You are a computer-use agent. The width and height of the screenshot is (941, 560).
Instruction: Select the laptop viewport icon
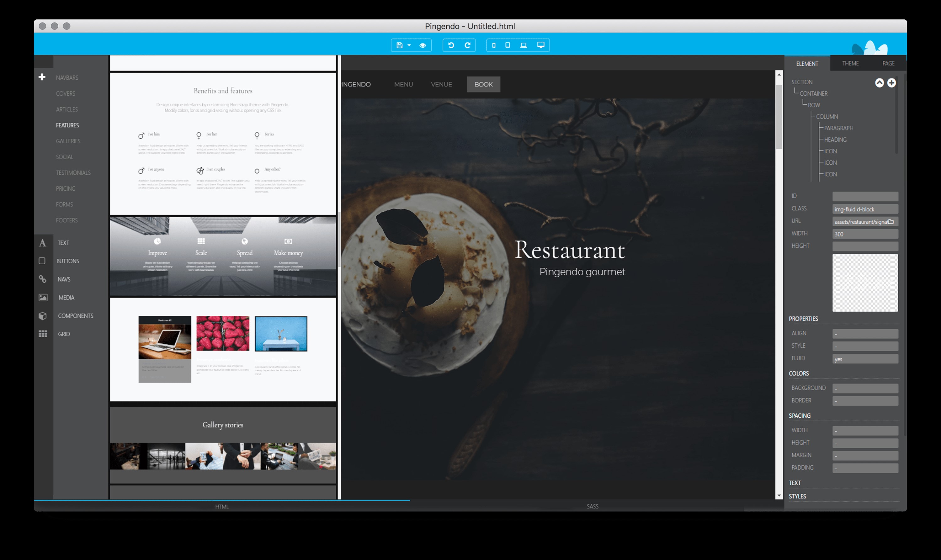[x=524, y=45]
